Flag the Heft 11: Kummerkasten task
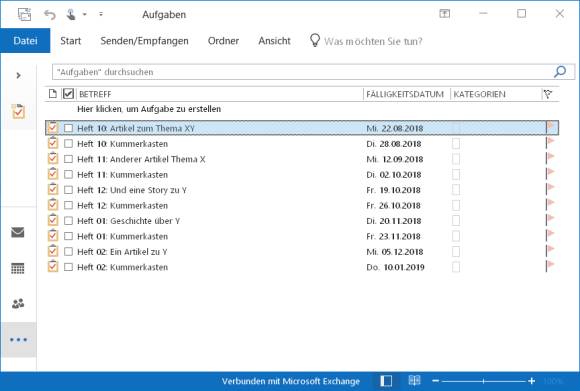Screen dimensions: 580x391 [x=551, y=174]
